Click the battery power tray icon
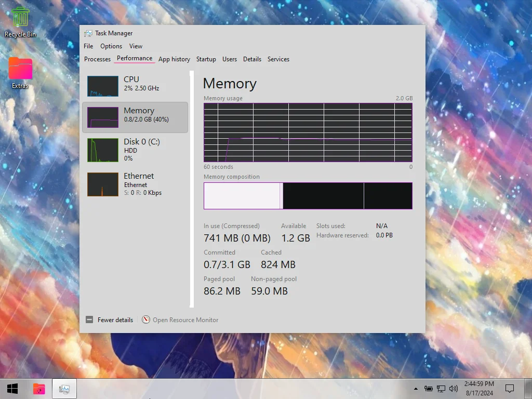The image size is (532, 399). coord(428,389)
